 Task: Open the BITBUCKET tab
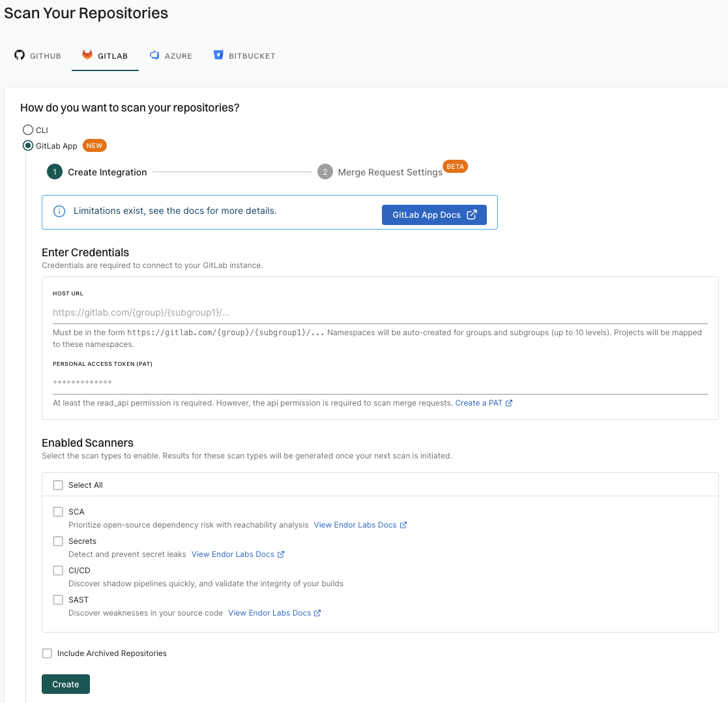tap(244, 55)
